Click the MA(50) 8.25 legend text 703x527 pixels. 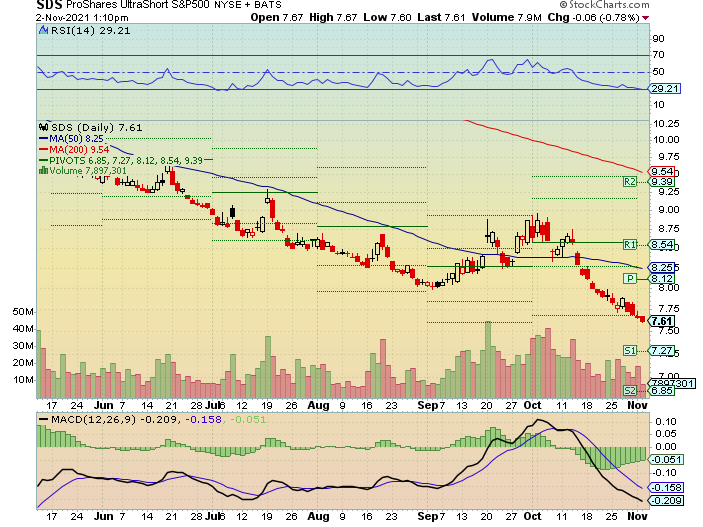click(x=76, y=139)
